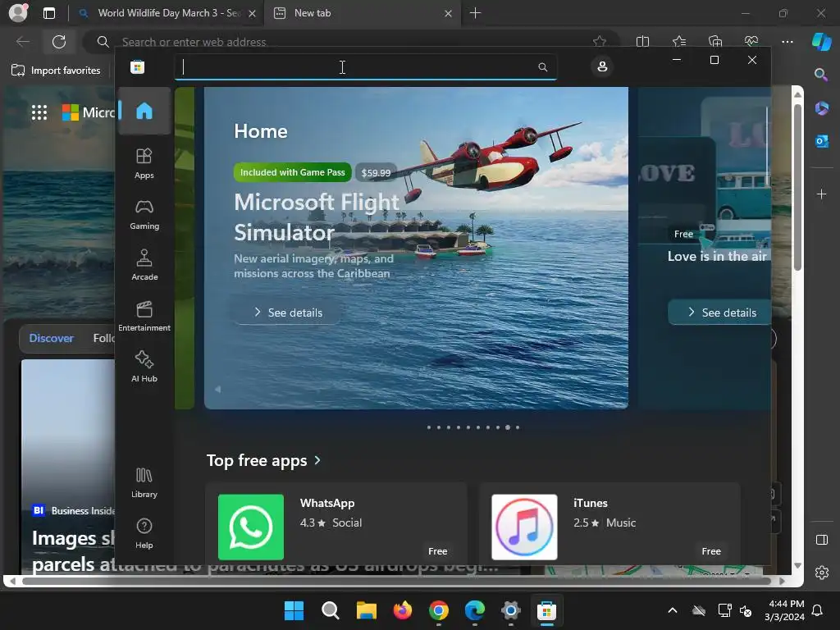
Task: Click the Edge page horizontal scrollbar
Action: pos(397,581)
